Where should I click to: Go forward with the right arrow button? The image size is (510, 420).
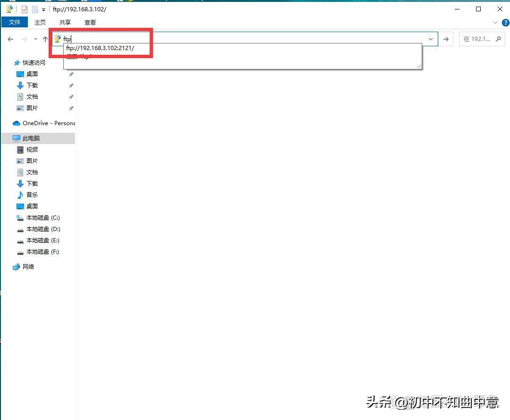click(25, 39)
